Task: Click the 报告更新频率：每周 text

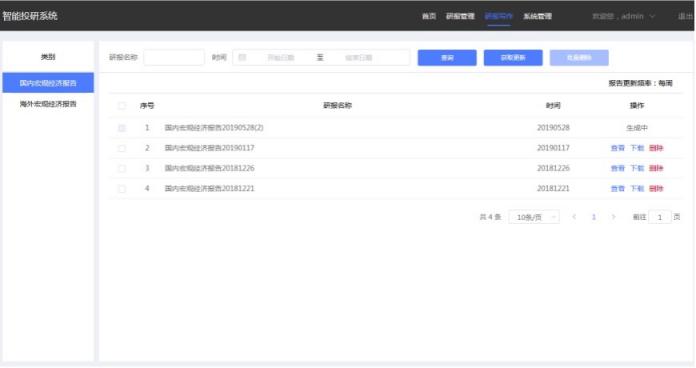Action: 641,83
